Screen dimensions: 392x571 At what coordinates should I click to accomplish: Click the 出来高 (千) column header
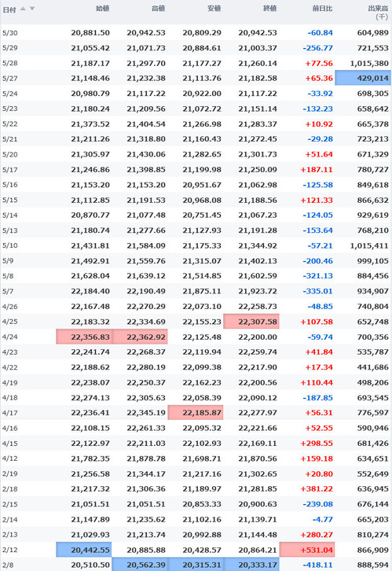coord(378,12)
